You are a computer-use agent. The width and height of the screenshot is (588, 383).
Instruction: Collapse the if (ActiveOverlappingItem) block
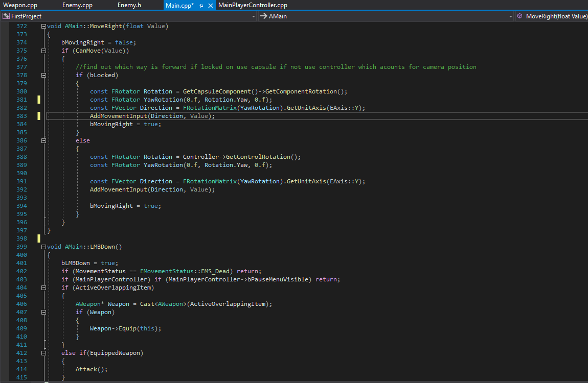coord(43,288)
